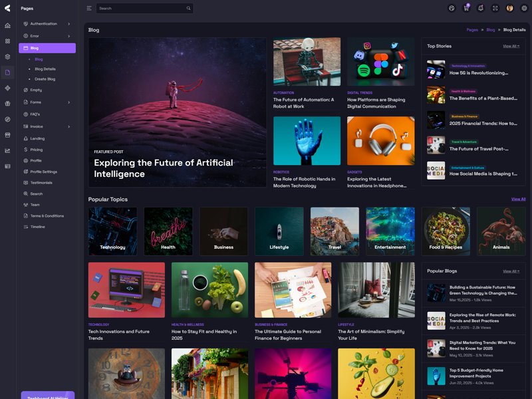This screenshot has height=399, width=532.
Task: Click the gift box icon in the left rail
Action: 7,104
